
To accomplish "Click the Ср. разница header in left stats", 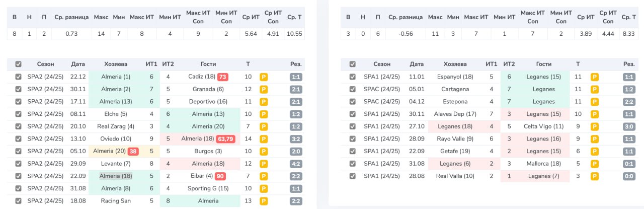I will click(72, 17).
